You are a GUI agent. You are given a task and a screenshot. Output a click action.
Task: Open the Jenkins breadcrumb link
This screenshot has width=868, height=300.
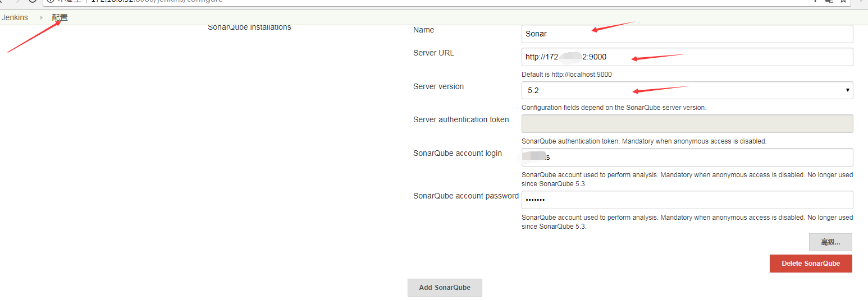(15, 17)
